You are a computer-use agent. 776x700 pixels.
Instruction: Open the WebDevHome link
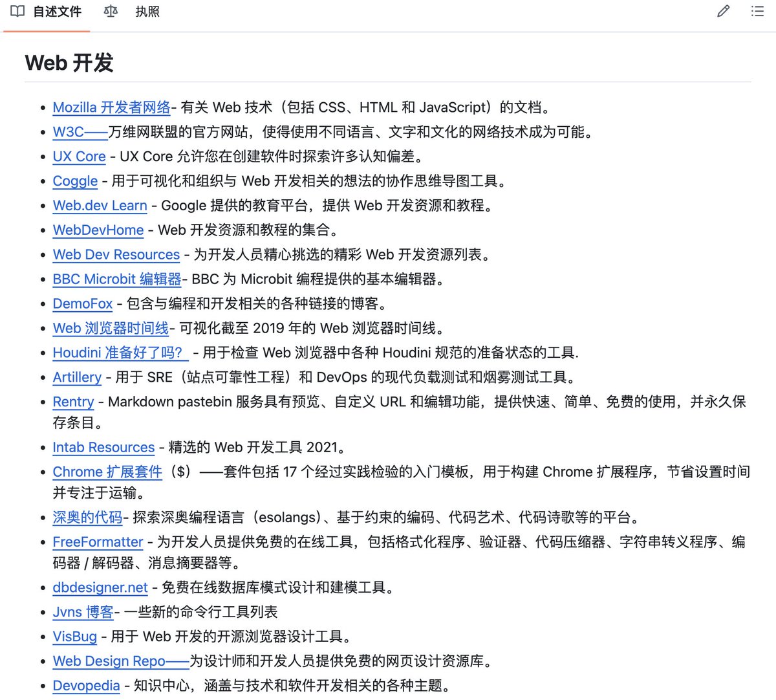click(98, 230)
